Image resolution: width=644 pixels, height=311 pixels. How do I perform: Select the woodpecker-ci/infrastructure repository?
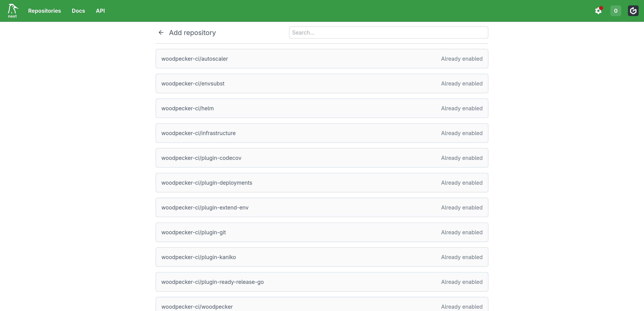322,133
